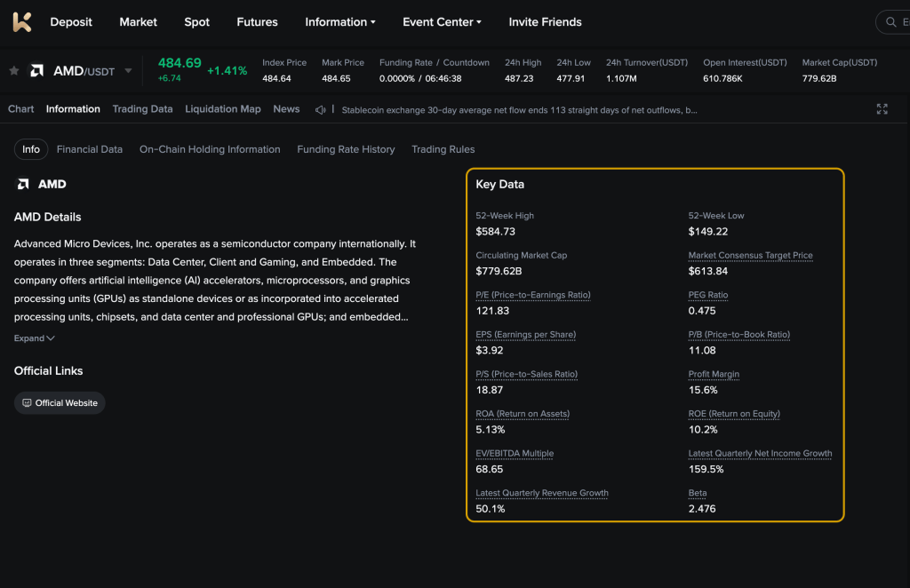Image resolution: width=910 pixels, height=588 pixels.
Task: Click Market Cap value 779.62B in header
Action: click(x=818, y=78)
